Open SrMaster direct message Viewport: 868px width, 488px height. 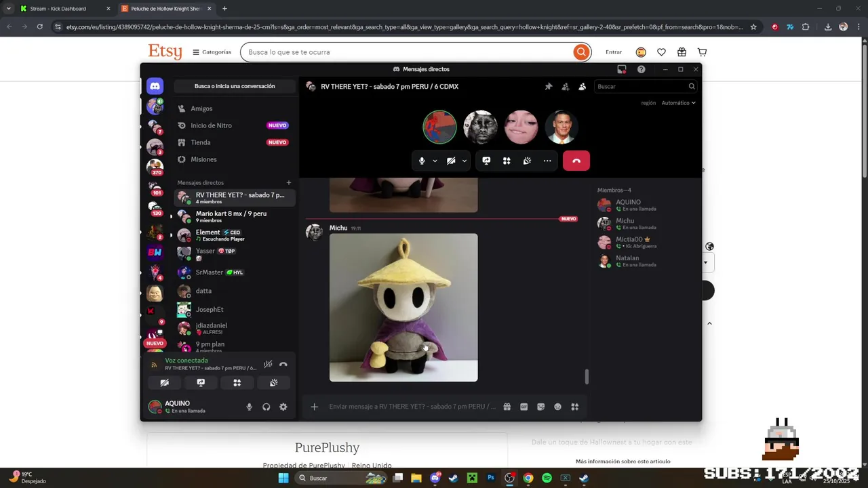click(235, 272)
